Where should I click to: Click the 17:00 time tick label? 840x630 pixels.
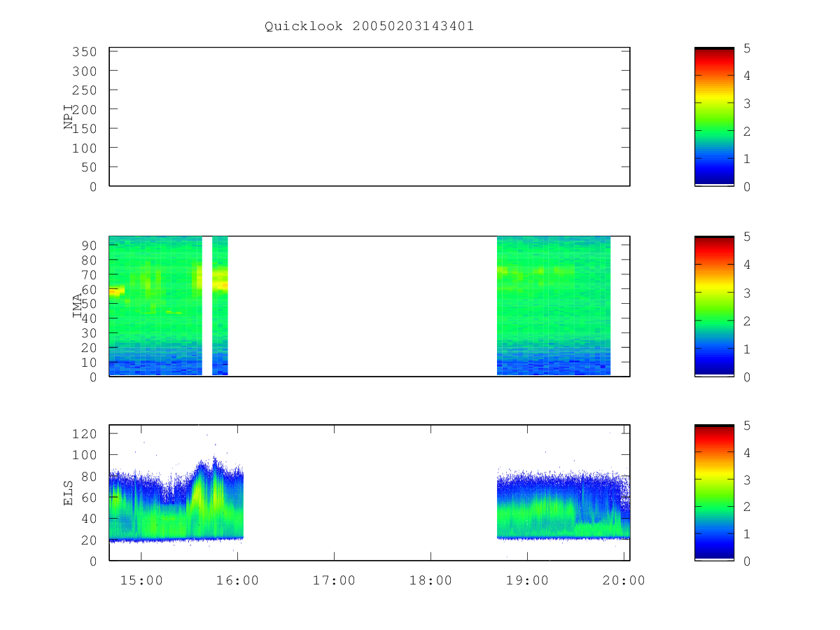pyautogui.click(x=335, y=580)
